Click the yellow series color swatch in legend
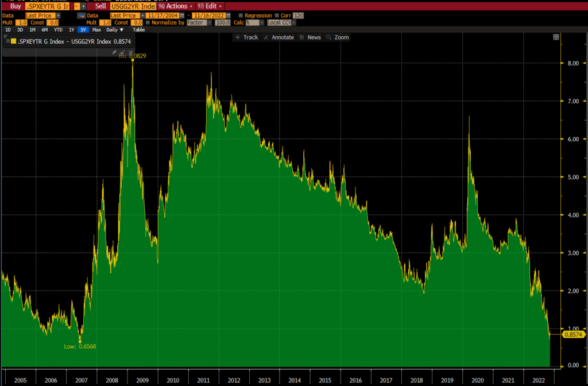 [14, 41]
